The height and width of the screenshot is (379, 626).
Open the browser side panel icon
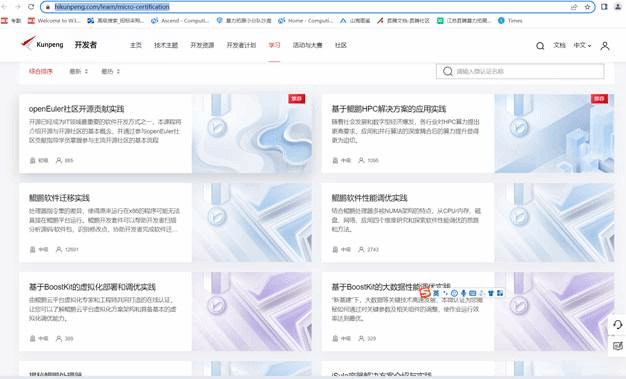pos(604,7)
